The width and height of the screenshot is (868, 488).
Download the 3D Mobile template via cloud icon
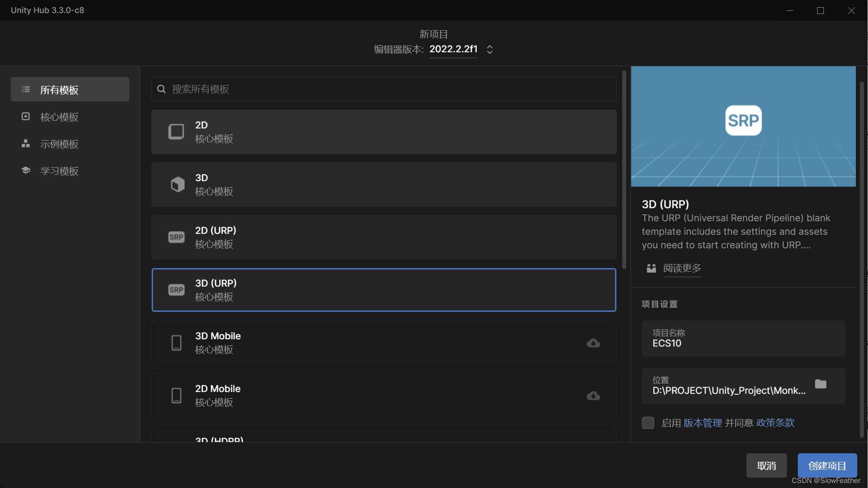[593, 343]
